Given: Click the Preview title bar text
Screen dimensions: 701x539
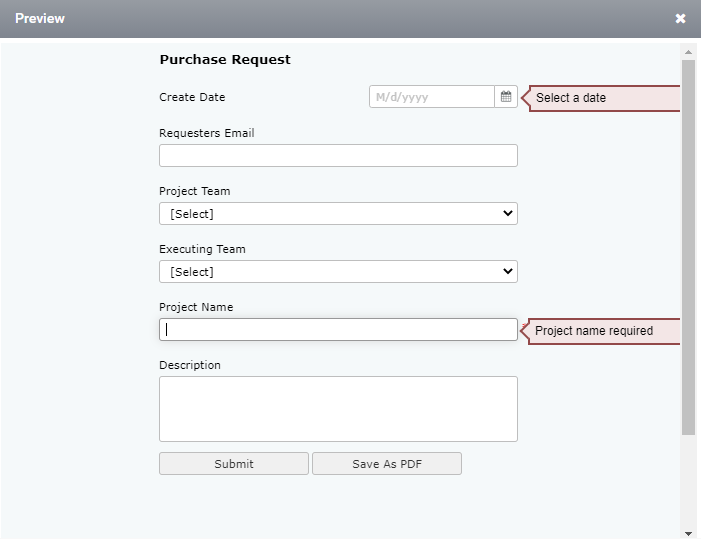Looking at the screenshot, I should pos(40,18).
